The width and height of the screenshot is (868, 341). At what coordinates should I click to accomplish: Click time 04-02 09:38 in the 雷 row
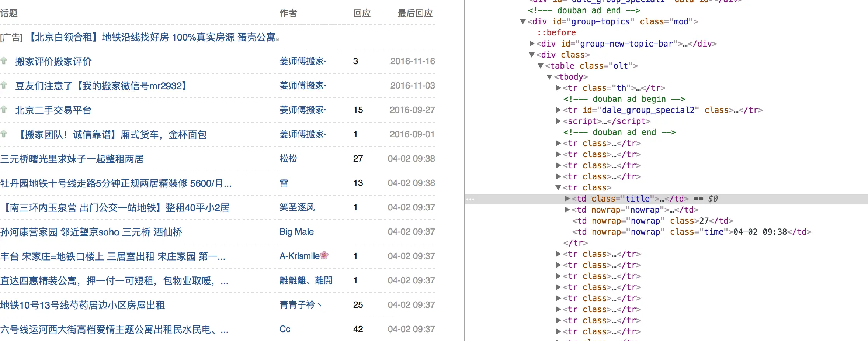412,183
